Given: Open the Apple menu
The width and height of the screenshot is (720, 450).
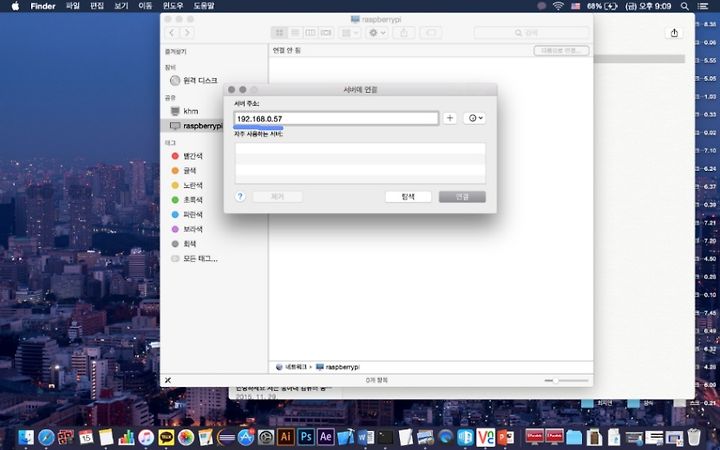Looking at the screenshot, I should pyautogui.click(x=15, y=6).
